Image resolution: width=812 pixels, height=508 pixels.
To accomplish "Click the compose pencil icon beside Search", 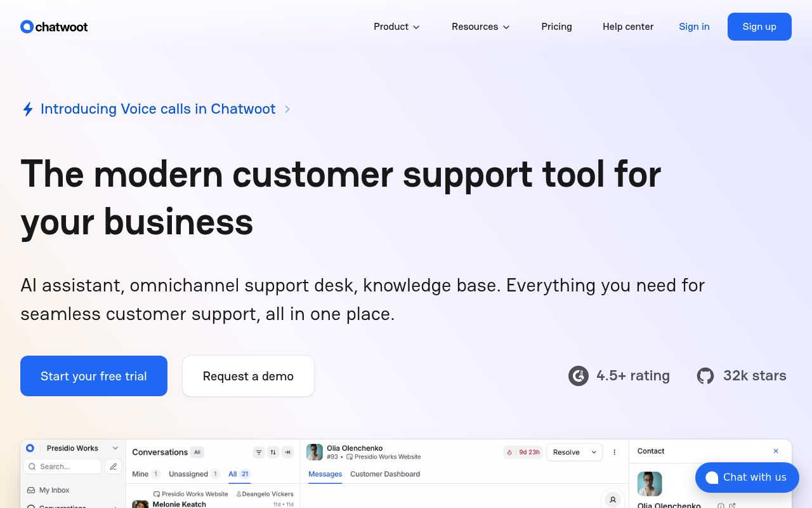I will (x=114, y=467).
